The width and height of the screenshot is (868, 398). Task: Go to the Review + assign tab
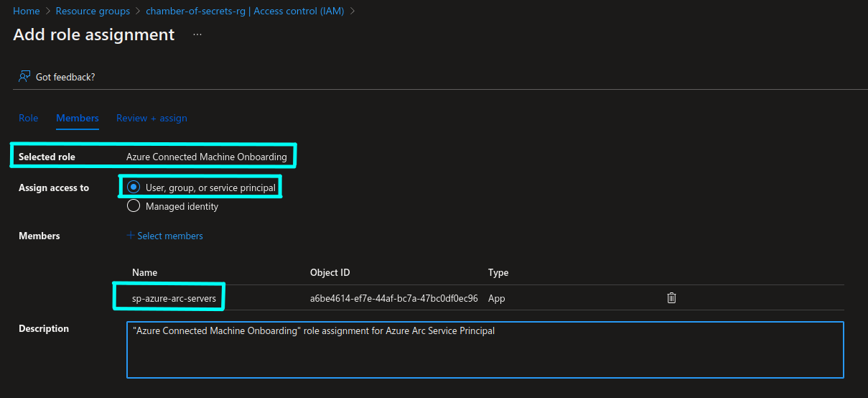point(151,118)
